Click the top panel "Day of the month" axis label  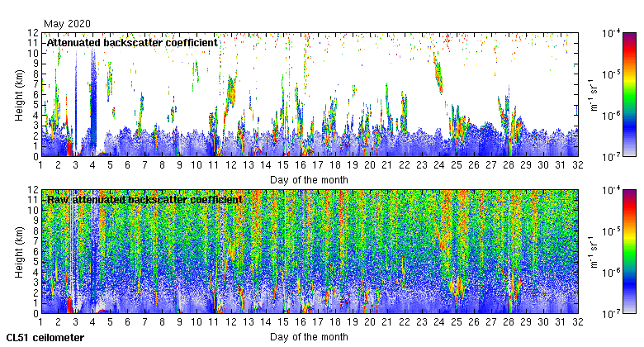309,179
